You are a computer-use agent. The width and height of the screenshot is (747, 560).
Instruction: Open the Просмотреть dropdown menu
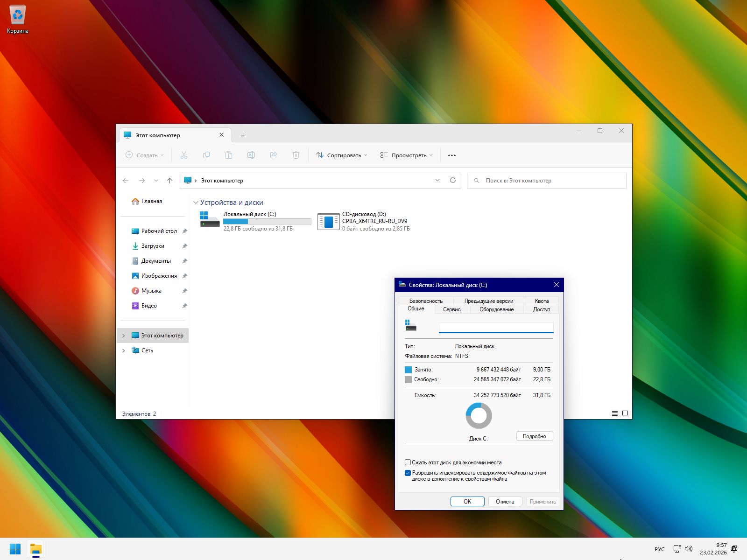(406, 155)
